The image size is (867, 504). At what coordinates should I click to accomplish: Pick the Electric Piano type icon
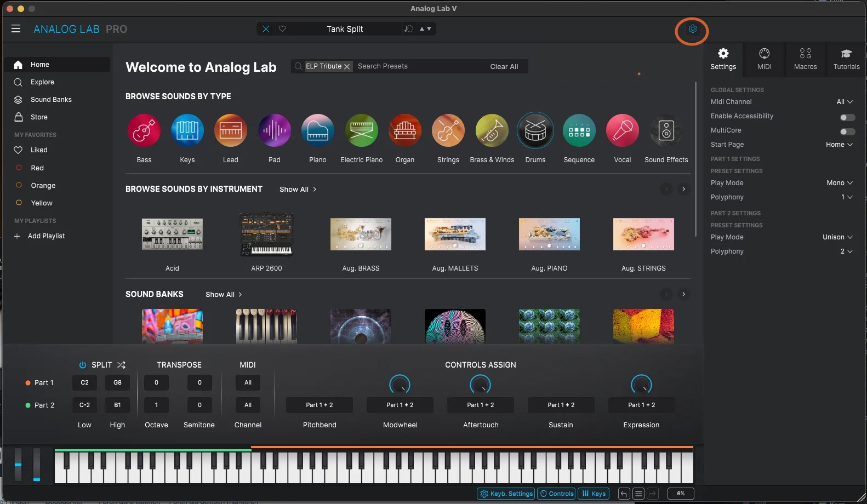(362, 130)
